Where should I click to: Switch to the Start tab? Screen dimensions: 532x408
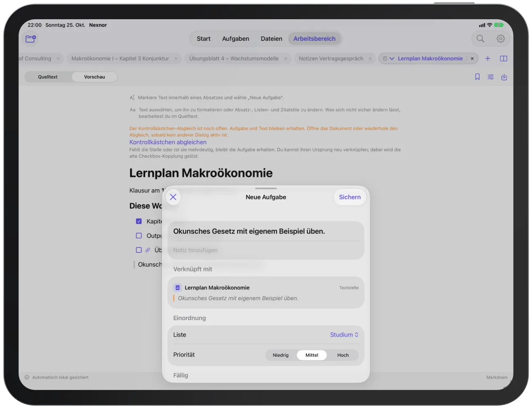203,39
